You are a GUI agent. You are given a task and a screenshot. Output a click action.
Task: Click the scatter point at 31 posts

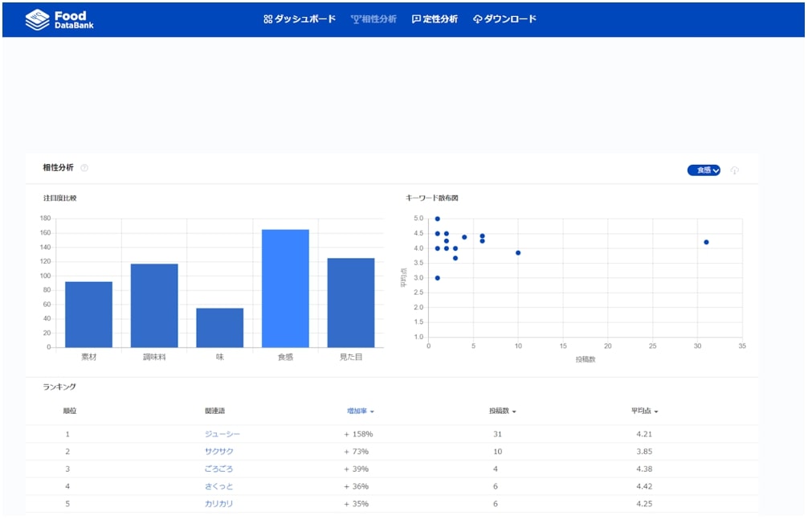pyautogui.click(x=706, y=242)
